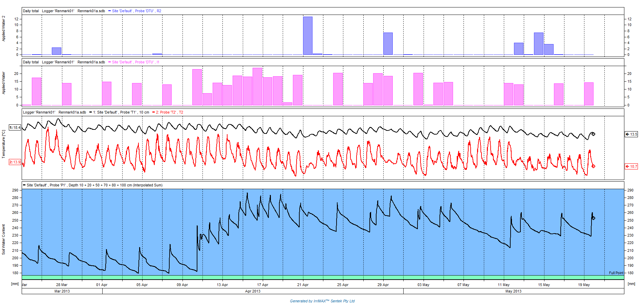Image resolution: width=644 pixels, height=303 pixels.
Task: Select the 'Apr 2013' month band
Action: 253,291
